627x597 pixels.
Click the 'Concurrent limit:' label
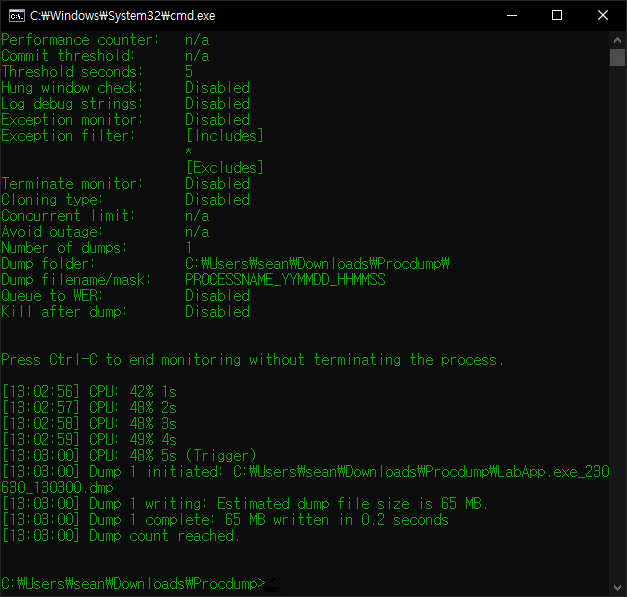coord(68,216)
